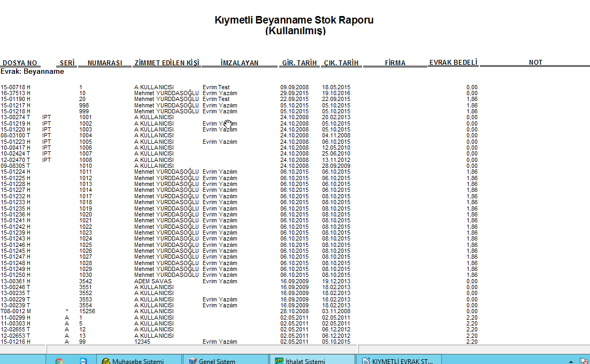Select file number 08-03100 T
This screenshot has height=364, width=590.
point(16,135)
